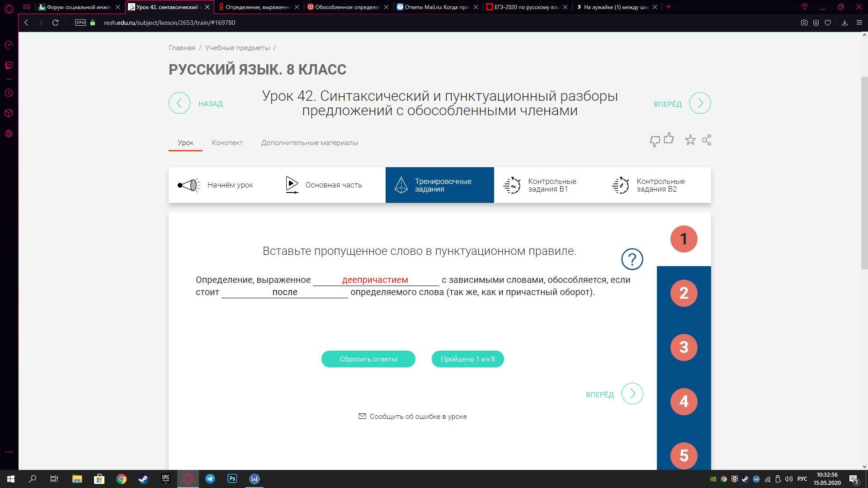Click the thumbs up rating icon

click(669, 139)
